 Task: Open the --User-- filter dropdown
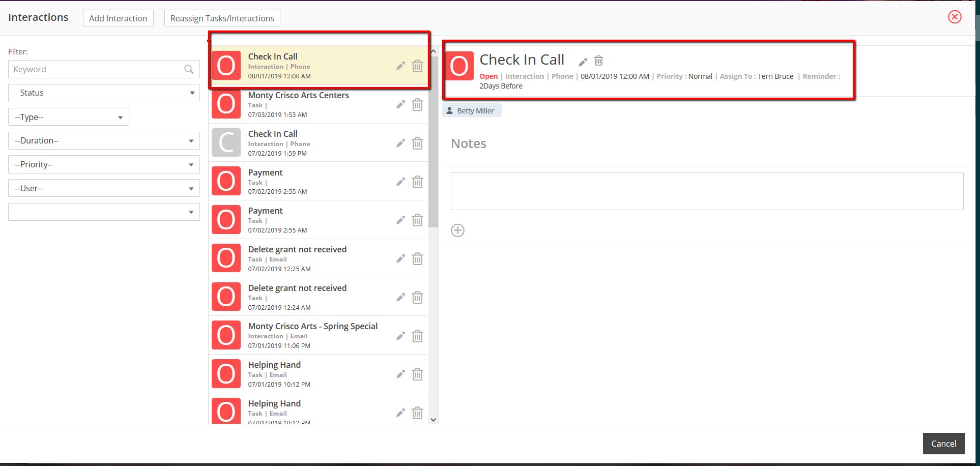pos(104,188)
